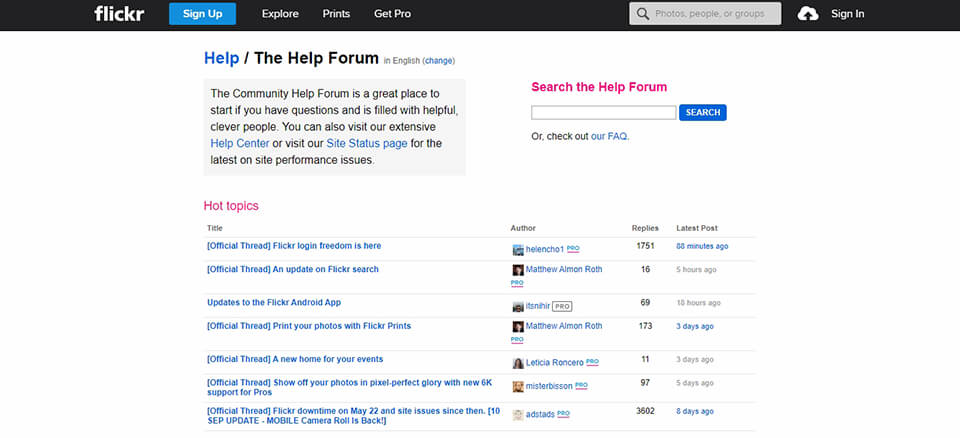Screen dimensions: 960x438
Task: Click reply count 1751
Action: pyautogui.click(x=645, y=246)
